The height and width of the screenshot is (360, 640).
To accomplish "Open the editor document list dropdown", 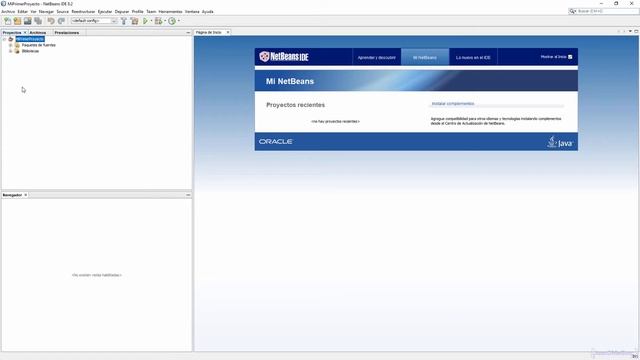I will coord(630,31).
